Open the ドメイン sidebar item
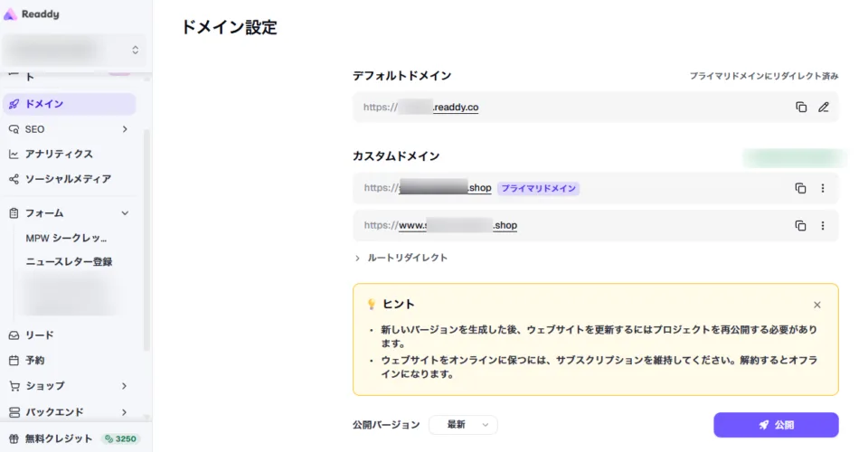The width and height of the screenshot is (868, 452). 70,104
